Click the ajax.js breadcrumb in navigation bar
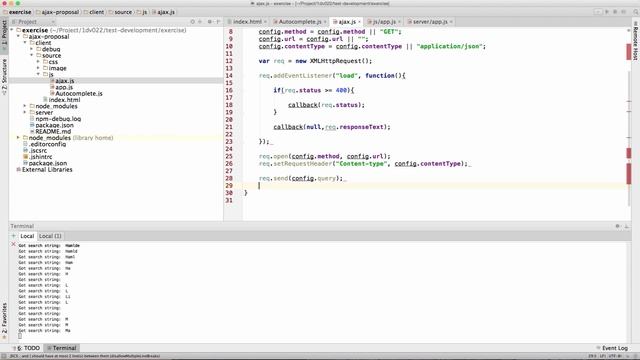Image resolution: width=640 pixels, height=360 pixels. 163,12
